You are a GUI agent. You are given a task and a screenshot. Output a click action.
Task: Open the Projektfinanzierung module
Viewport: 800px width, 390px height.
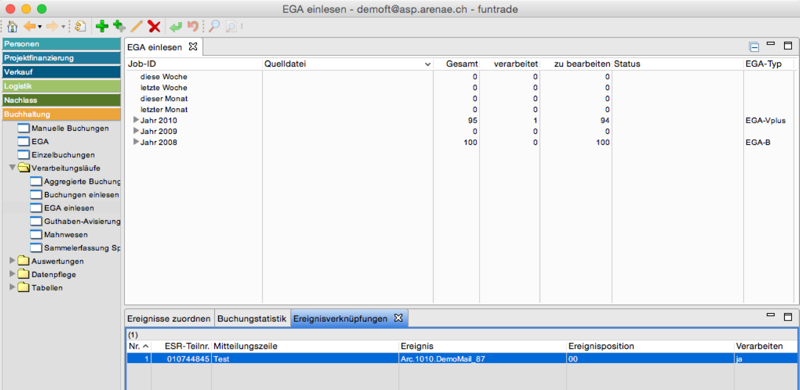coord(61,58)
